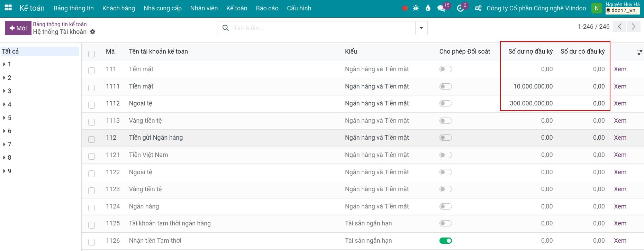Click the search magnifier icon
Viewport: 644px width, 251px height.
coord(226,28)
